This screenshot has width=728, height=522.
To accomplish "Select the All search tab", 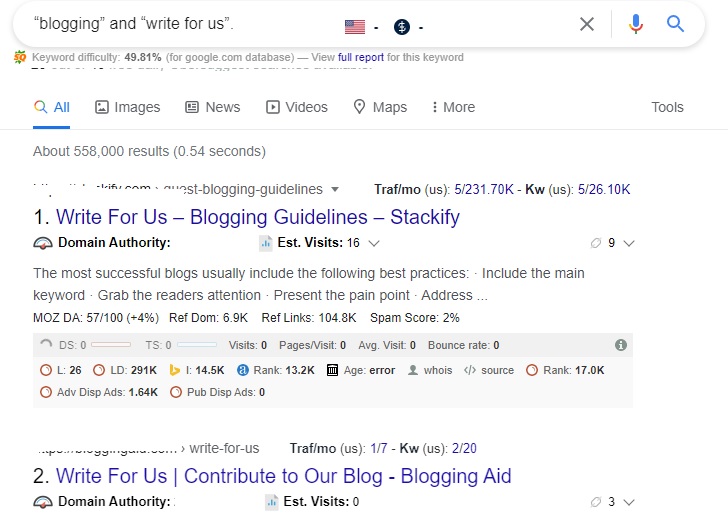I will point(52,107).
